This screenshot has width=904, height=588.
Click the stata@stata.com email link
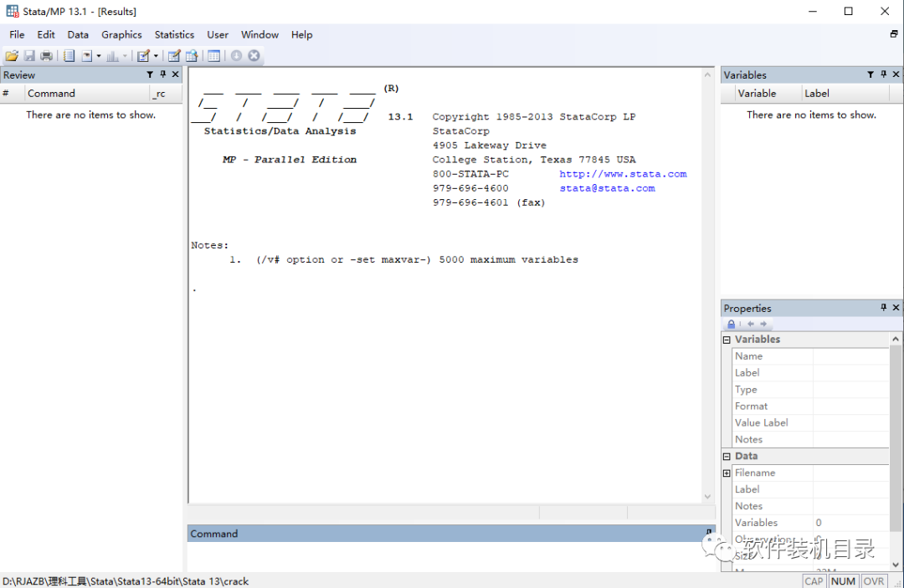(607, 188)
